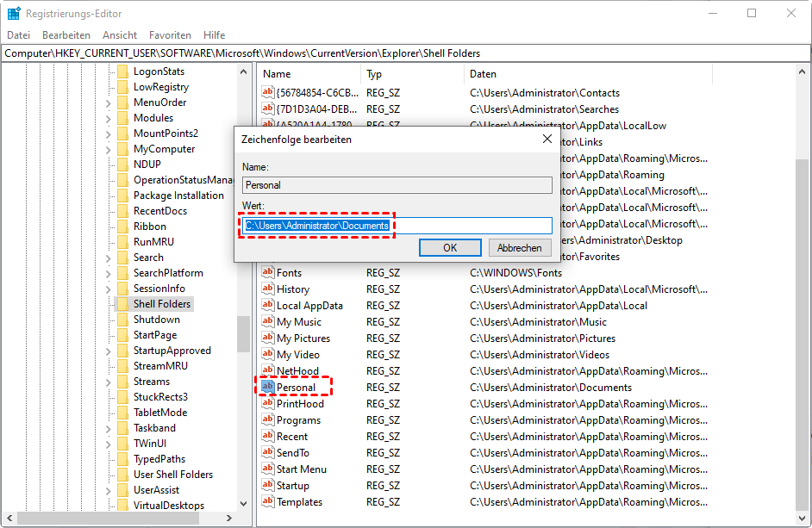Click the values pane vertical scrollbar thumb
Image resolution: width=812 pixels, height=528 pixels.
coord(802,334)
